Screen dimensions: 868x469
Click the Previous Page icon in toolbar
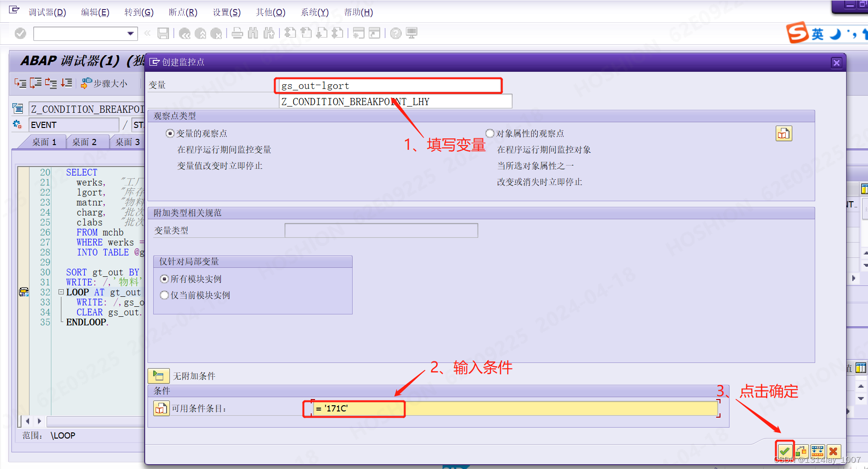click(306, 33)
